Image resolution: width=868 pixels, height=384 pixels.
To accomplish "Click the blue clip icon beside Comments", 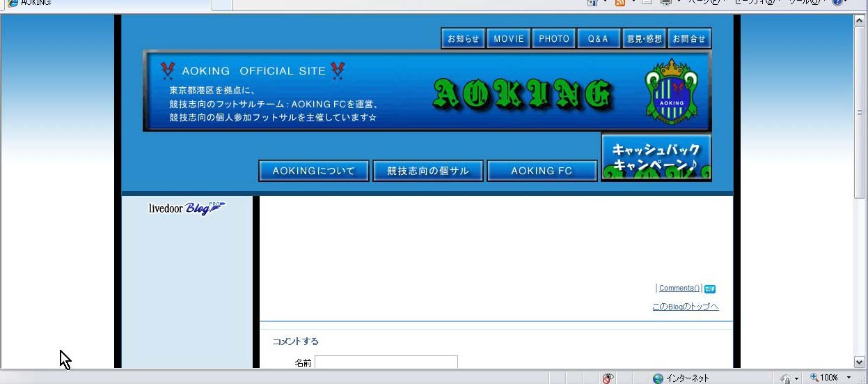I will click(709, 289).
